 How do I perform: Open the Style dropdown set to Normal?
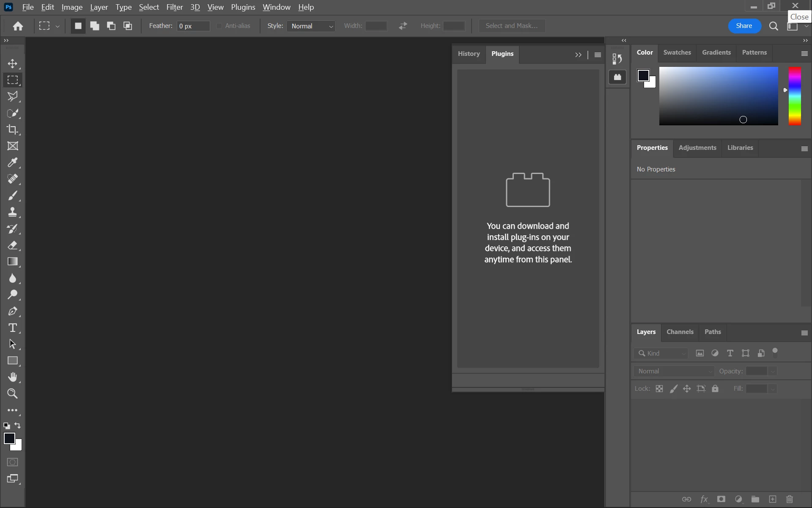pos(311,26)
